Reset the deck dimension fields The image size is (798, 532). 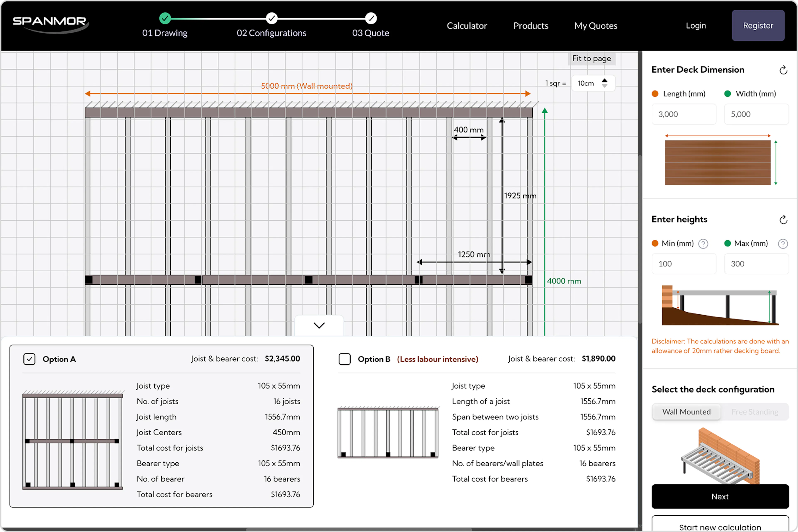coord(783,70)
